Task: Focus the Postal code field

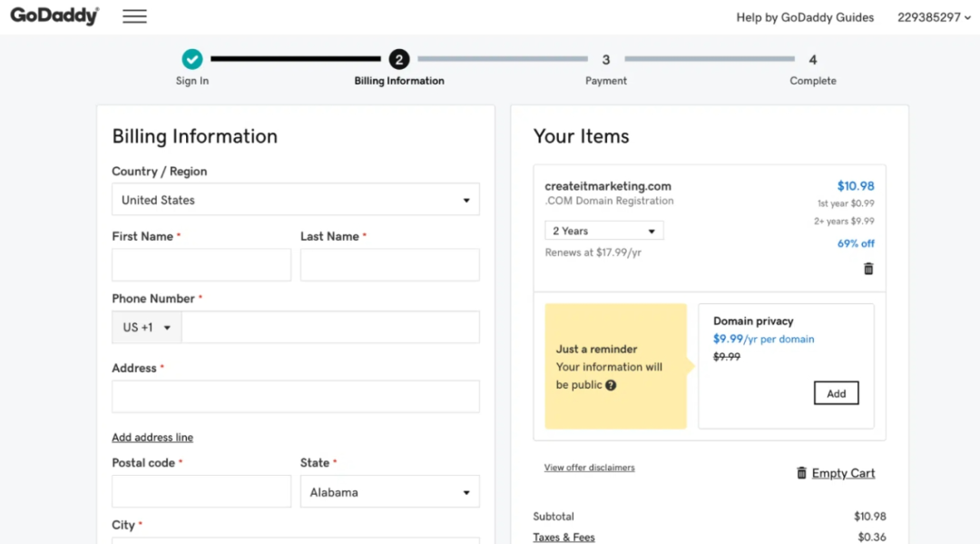Action: pyautogui.click(x=201, y=491)
